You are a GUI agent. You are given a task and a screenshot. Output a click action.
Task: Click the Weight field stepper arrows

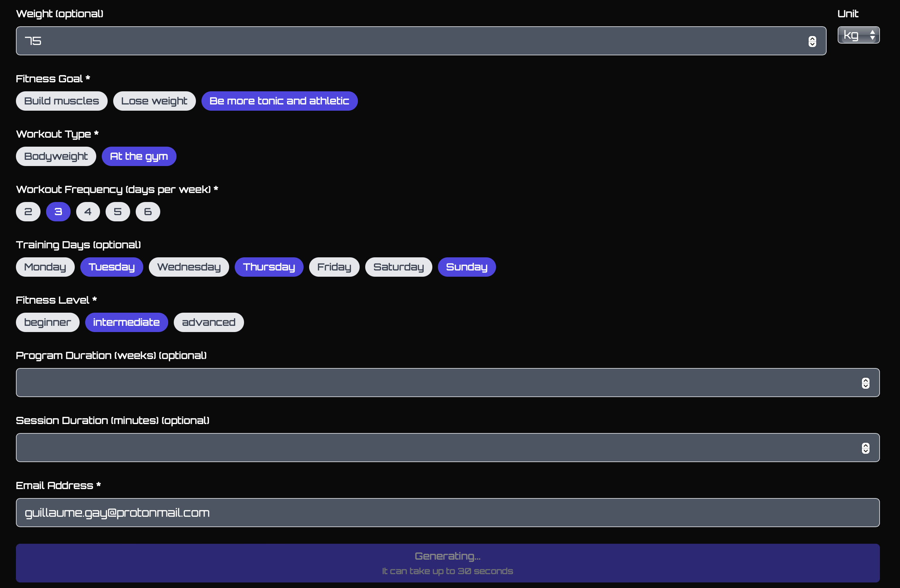point(812,41)
